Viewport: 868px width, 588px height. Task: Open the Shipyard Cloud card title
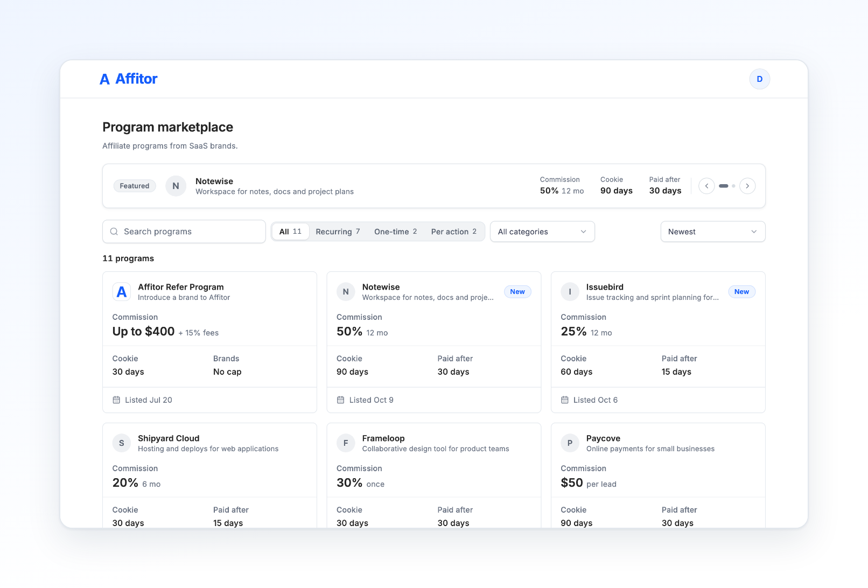(169, 438)
